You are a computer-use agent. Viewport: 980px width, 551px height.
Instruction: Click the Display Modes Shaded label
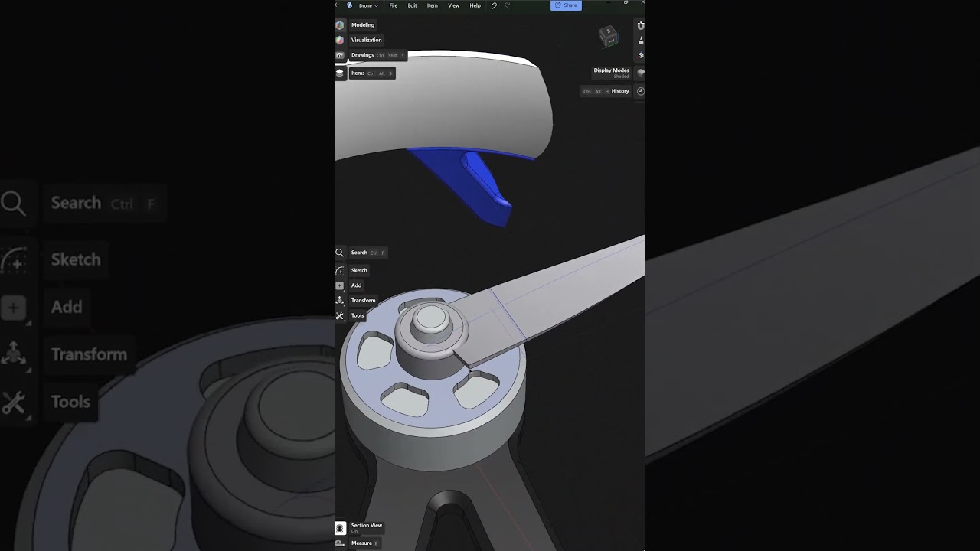coord(612,73)
